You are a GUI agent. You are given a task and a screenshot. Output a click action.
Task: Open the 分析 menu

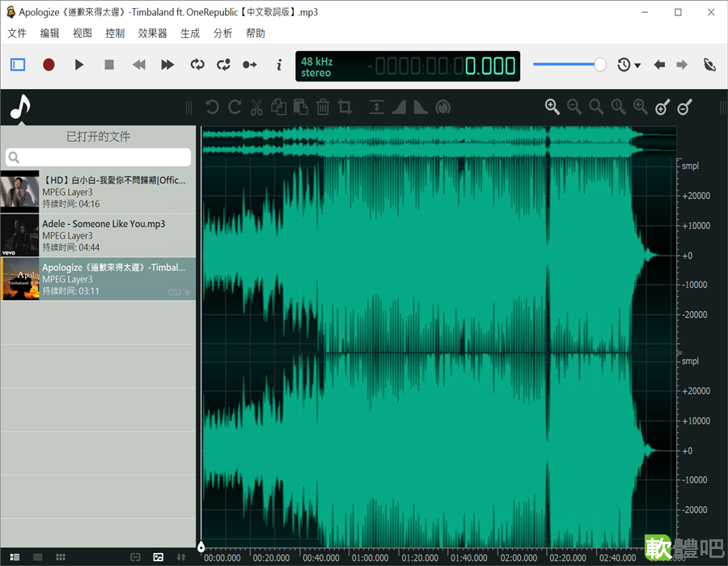[223, 33]
